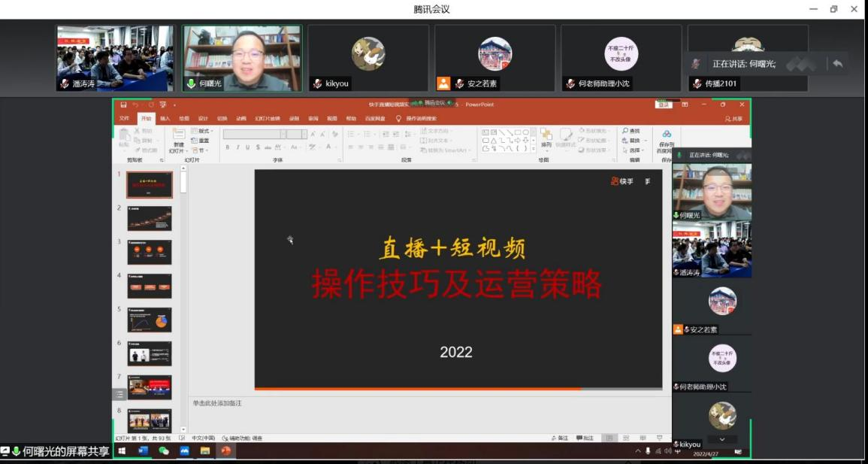The width and height of the screenshot is (868, 464).
Task: Toggle the Notes (备注) pane in status bar
Action: coord(560,438)
